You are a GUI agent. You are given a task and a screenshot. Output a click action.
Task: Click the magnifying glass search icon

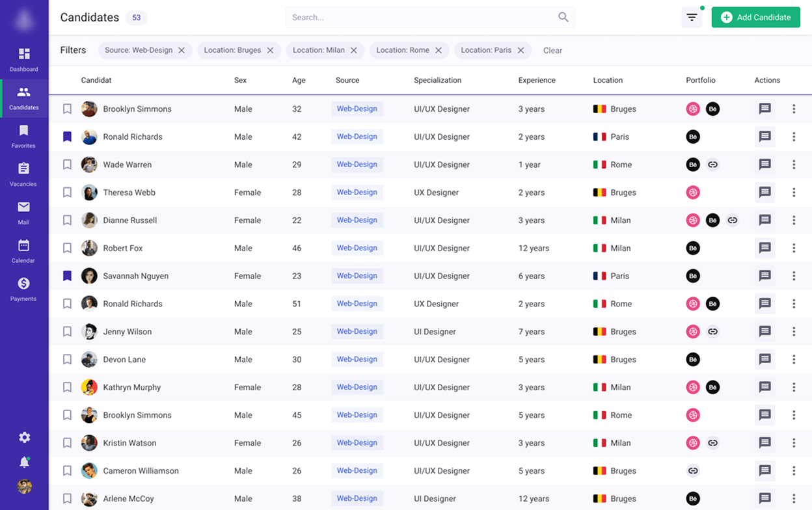(562, 18)
